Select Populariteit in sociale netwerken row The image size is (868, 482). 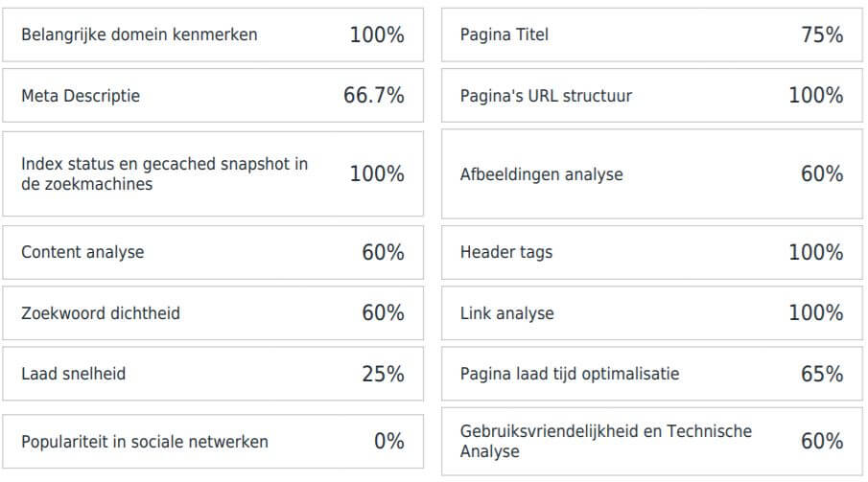pos(213,442)
